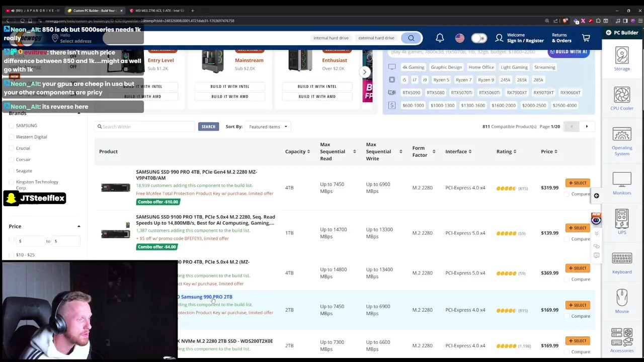Sort by Price column
This screenshot has height=362, width=644.
(555, 152)
